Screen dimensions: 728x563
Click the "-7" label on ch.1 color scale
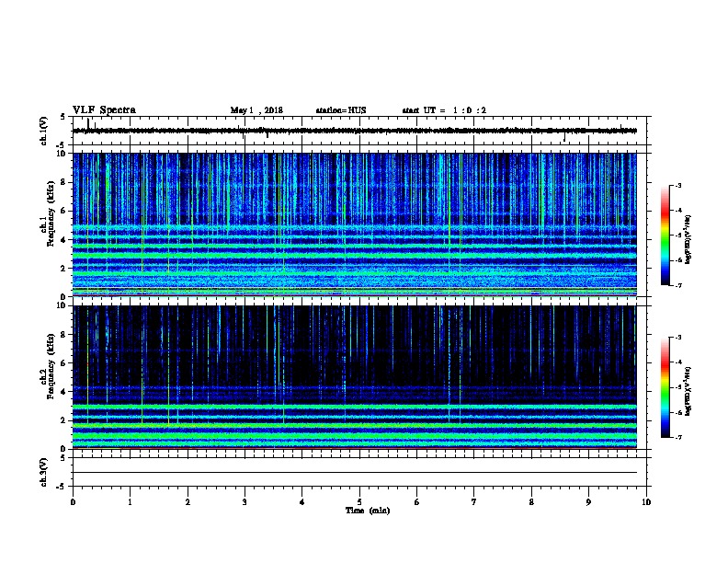click(677, 285)
